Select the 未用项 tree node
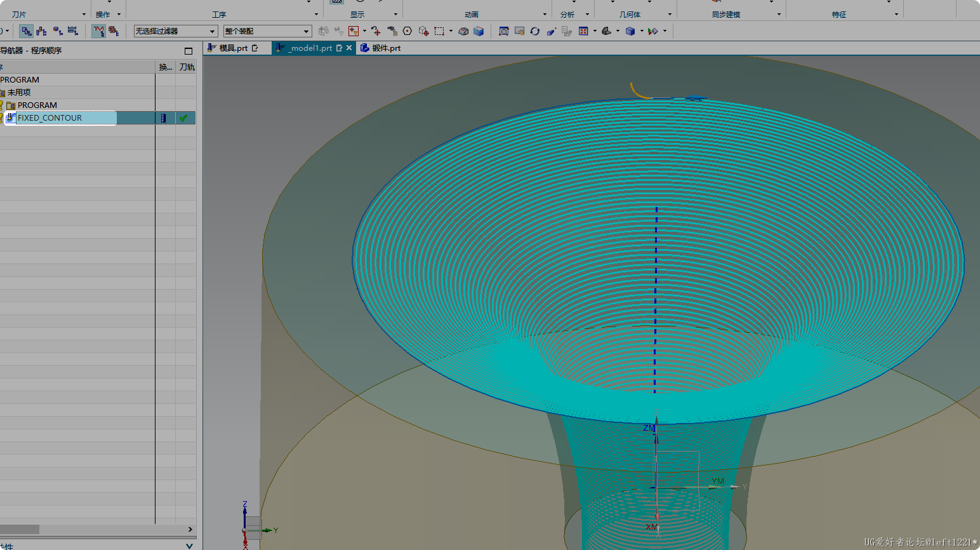 tap(19, 93)
